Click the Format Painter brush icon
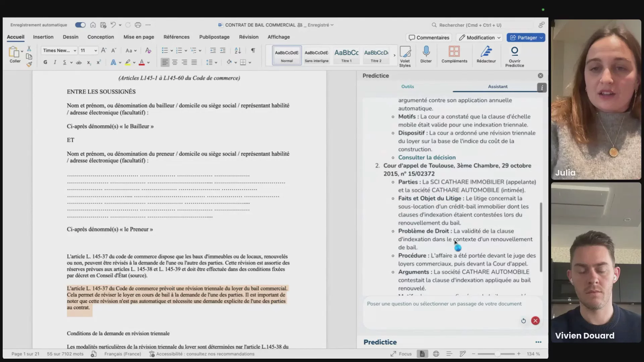 tap(29, 64)
